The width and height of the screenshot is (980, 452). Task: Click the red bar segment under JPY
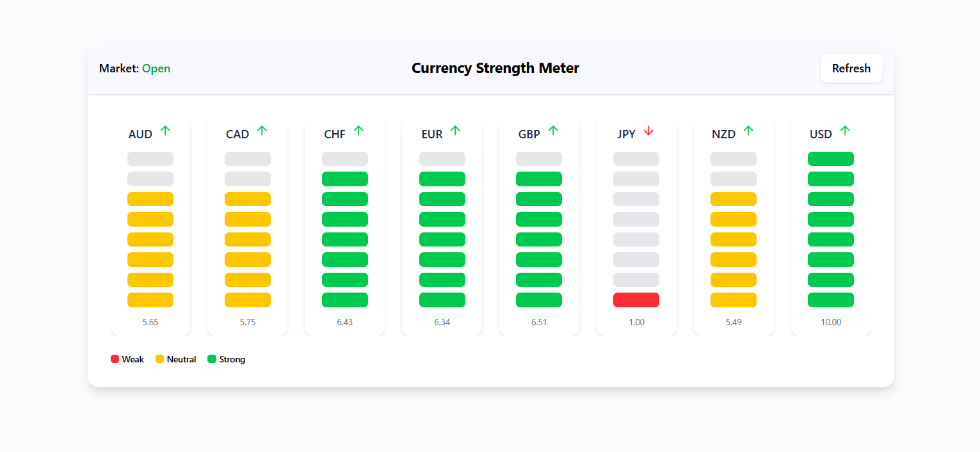[636, 299]
